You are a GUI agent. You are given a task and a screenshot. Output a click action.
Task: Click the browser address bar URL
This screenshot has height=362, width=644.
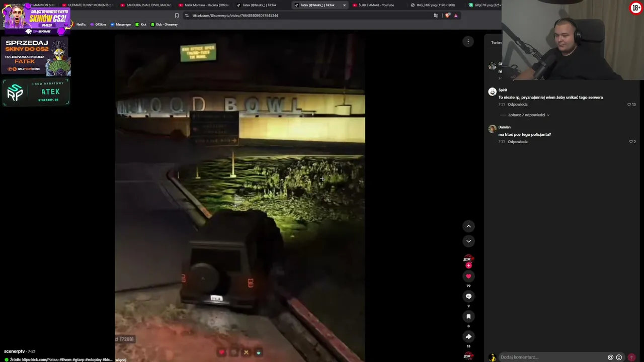point(235,16)
